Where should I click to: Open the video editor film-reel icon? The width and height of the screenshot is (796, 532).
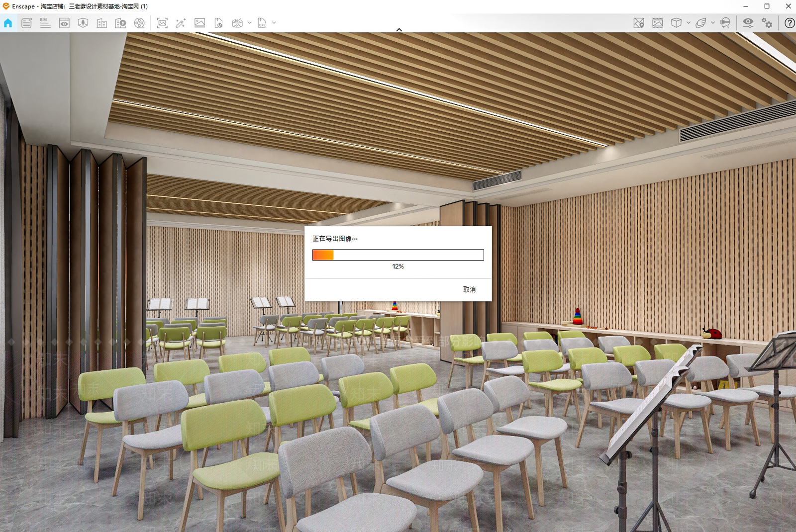coord(139,23)
